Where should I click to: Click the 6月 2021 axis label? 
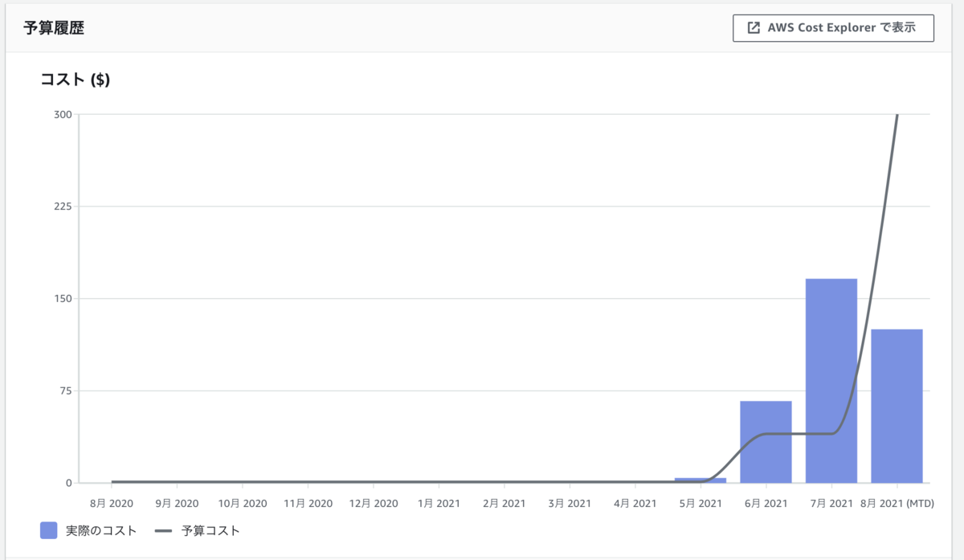point(766,504)
